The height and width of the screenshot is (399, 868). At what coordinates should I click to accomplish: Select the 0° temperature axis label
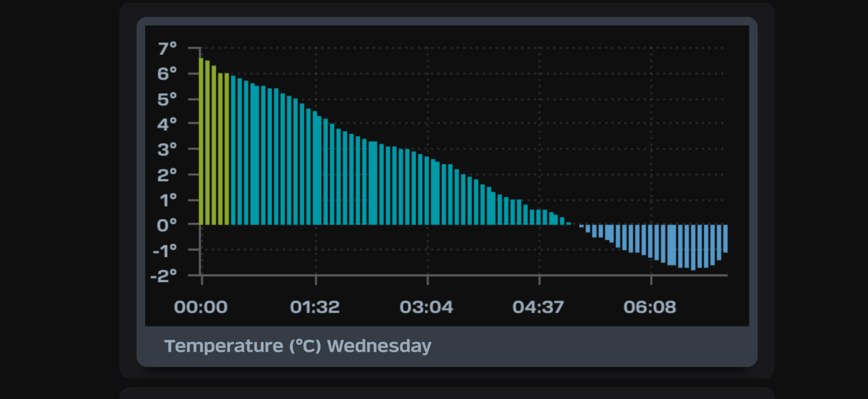[167, 225]
